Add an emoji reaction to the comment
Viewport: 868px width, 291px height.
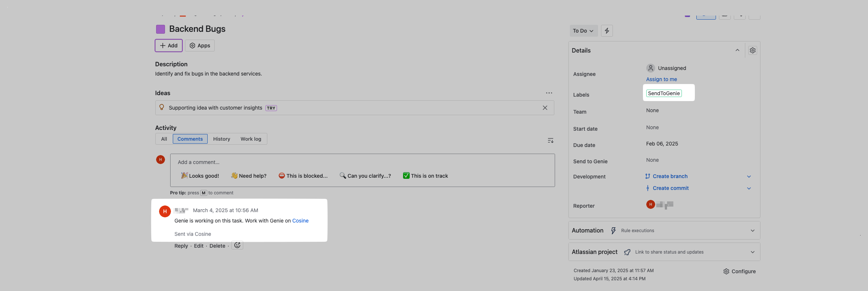pyautogui.click(x=237, y=245)
